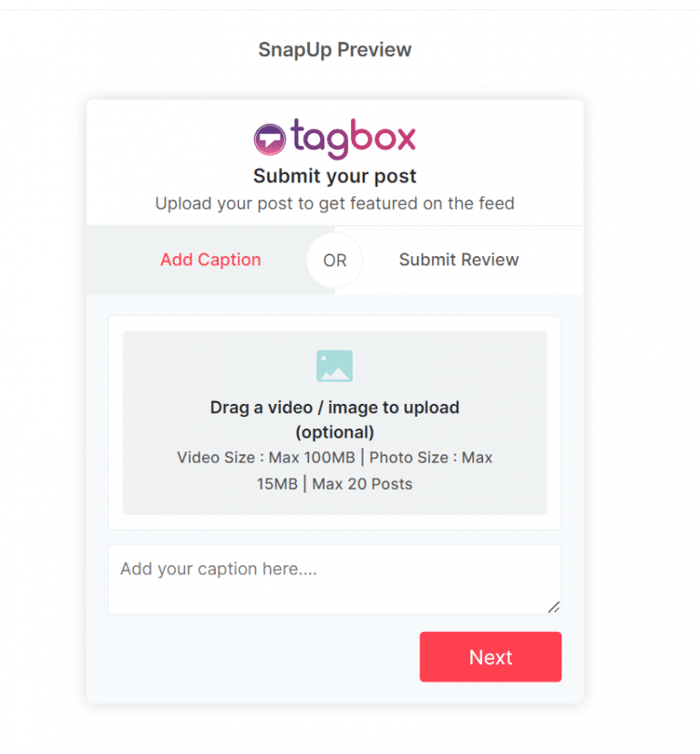Click the Submit your post heading
The height and width of the screenshot is (754, 700).
[335, 176]
